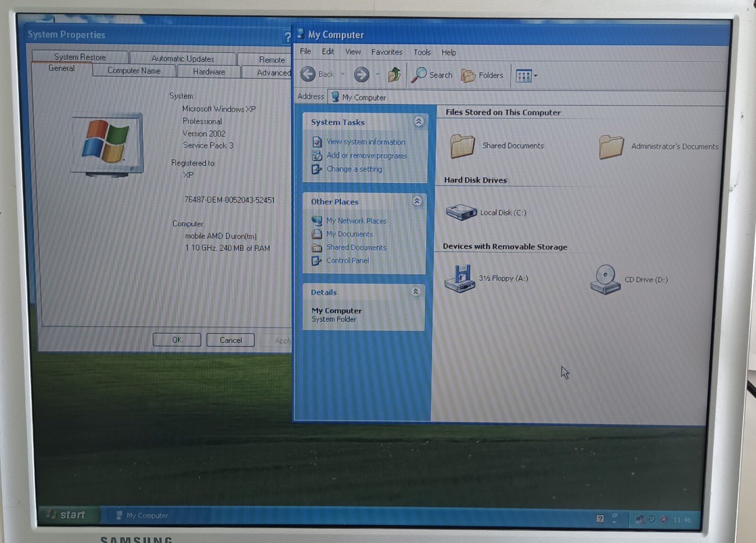Click the View system information icon

click(x=317, y=141)
